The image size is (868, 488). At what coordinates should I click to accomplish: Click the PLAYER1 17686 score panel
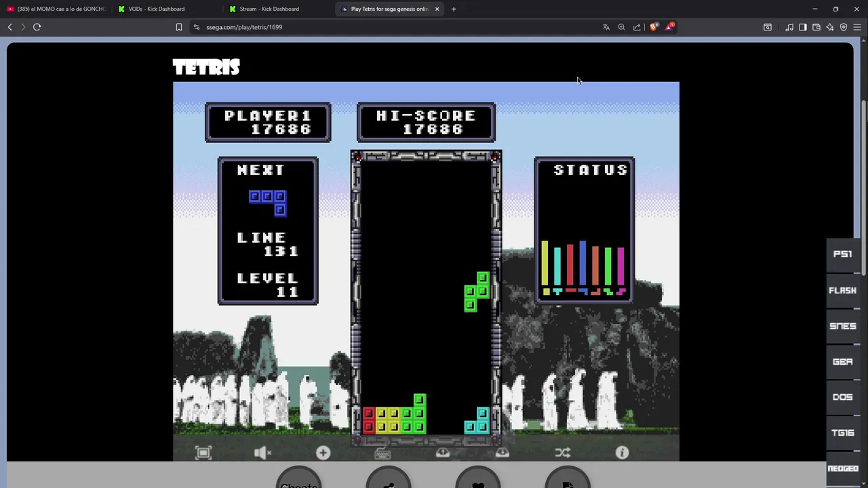point(268,123)
